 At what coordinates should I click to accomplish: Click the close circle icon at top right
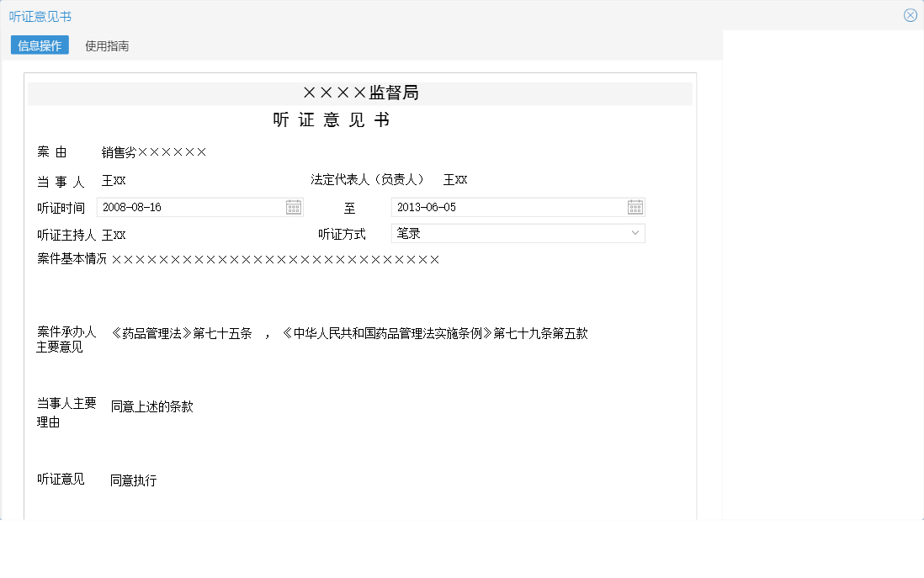[x=910, y=14]
